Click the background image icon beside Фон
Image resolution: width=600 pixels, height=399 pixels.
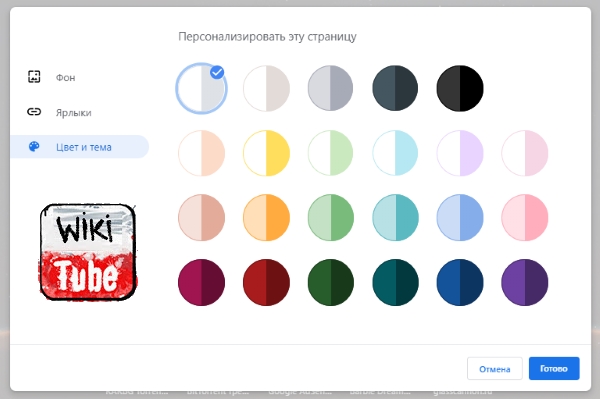pyautogui.click(x=34, y=77)
